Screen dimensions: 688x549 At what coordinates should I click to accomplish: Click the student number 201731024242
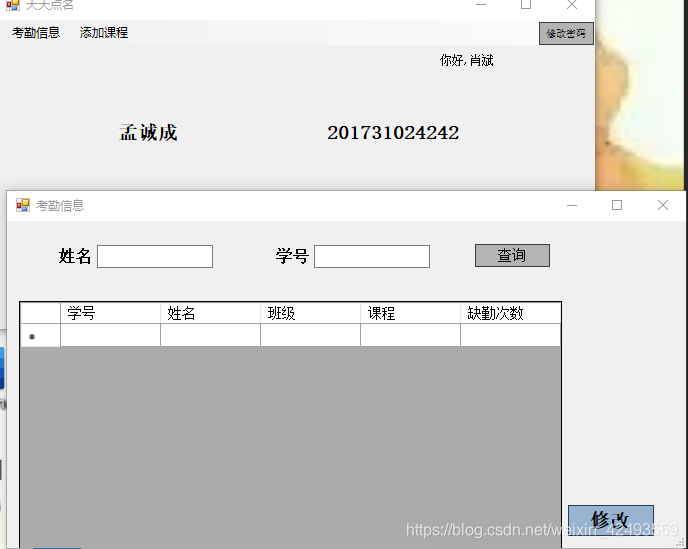393,133
